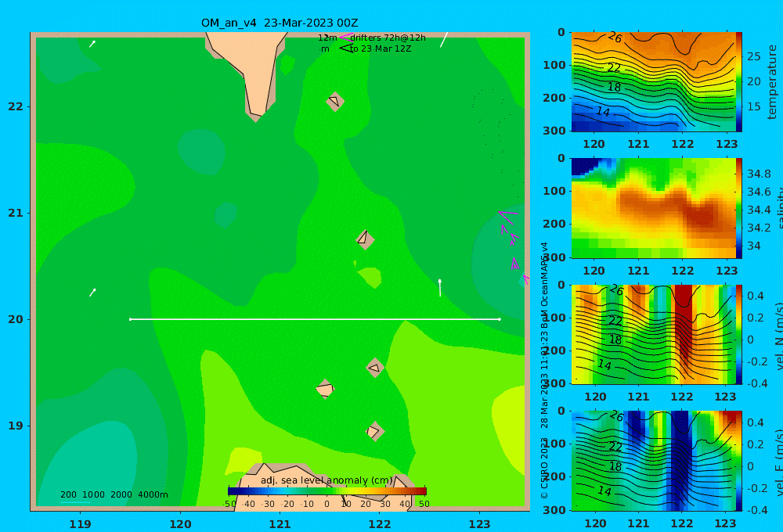783x532 pixels.
Task: Click the 34.8 tick on the salinity colorbar
Action: [759, 174]
